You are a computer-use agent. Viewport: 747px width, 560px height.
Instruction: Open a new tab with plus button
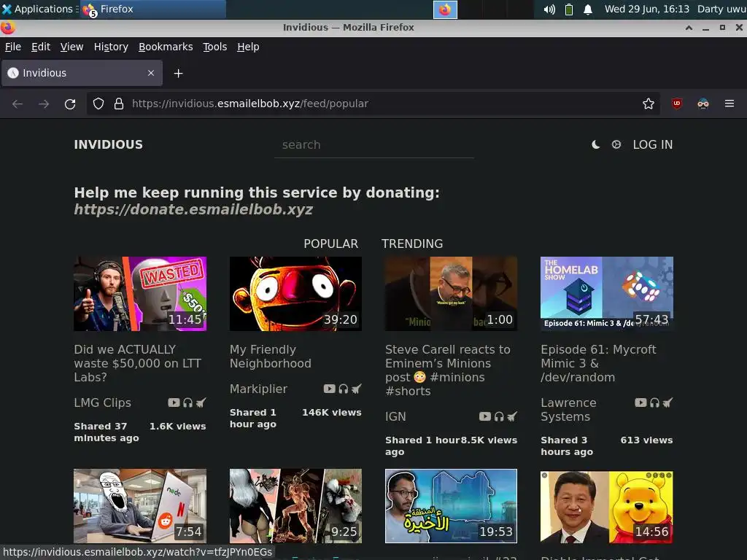(178, 74)
